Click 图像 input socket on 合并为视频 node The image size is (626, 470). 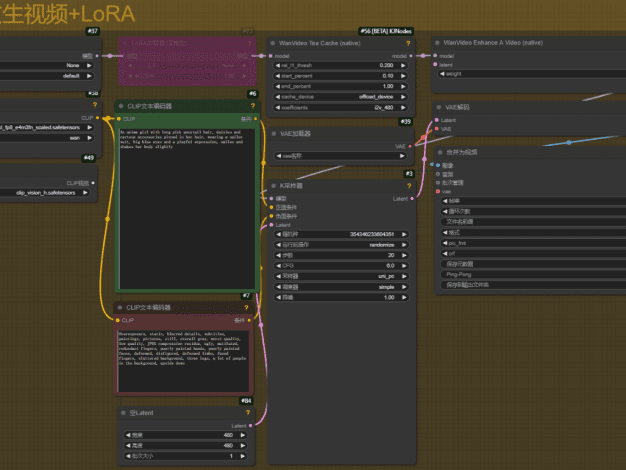click(438, 165)
